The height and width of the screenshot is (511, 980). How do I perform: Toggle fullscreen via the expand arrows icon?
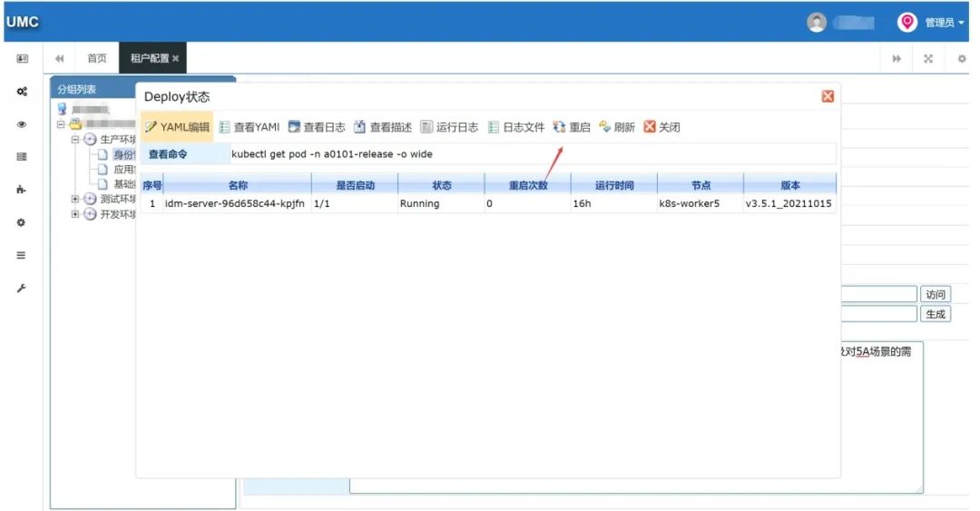pyautogui.click(x=929, y=58)
